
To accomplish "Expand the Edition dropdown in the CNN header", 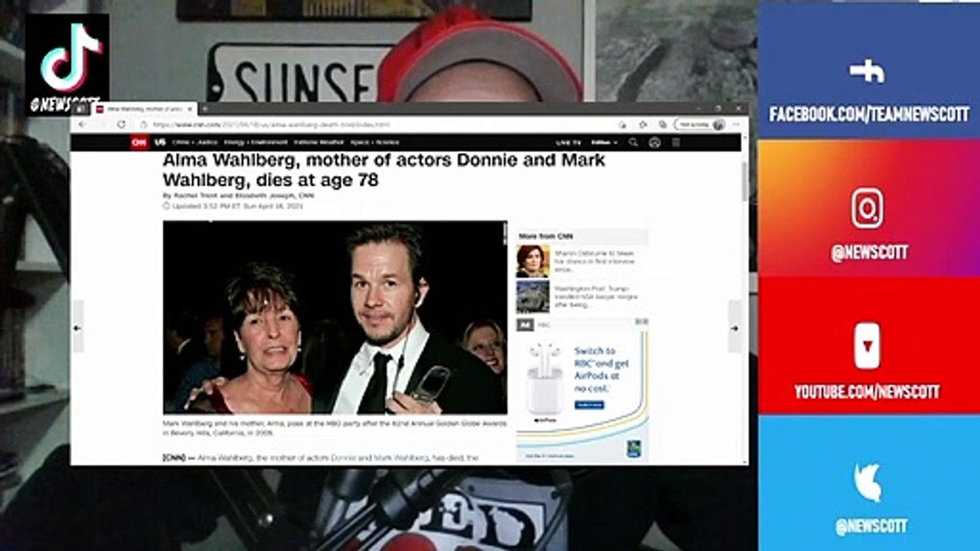I will pyautogui.click(x=605, y=142).
